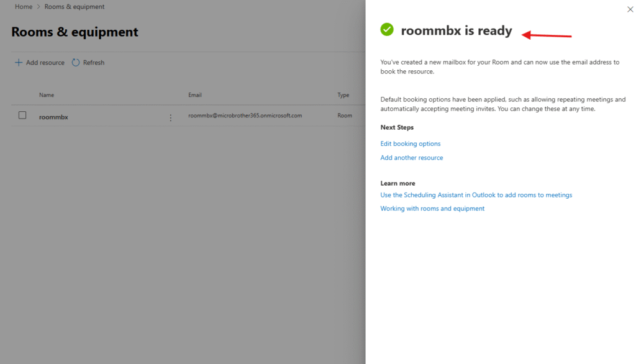Open the Scheduling Assistant in Outlook article link
636x364 pixels.
coord(476,195)
